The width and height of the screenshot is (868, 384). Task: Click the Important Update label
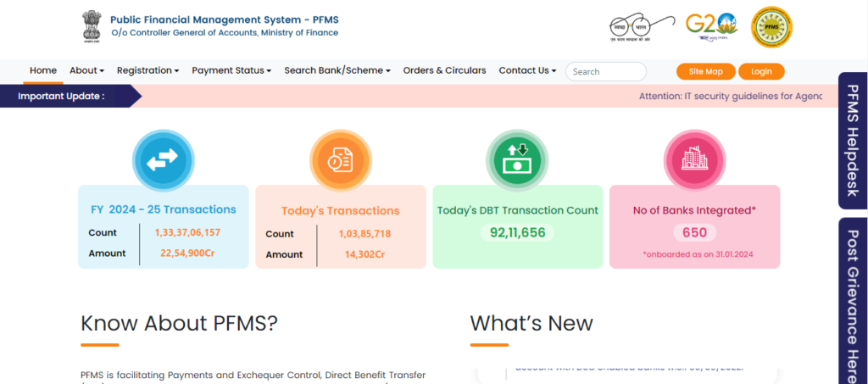click(x=61, y=96)
